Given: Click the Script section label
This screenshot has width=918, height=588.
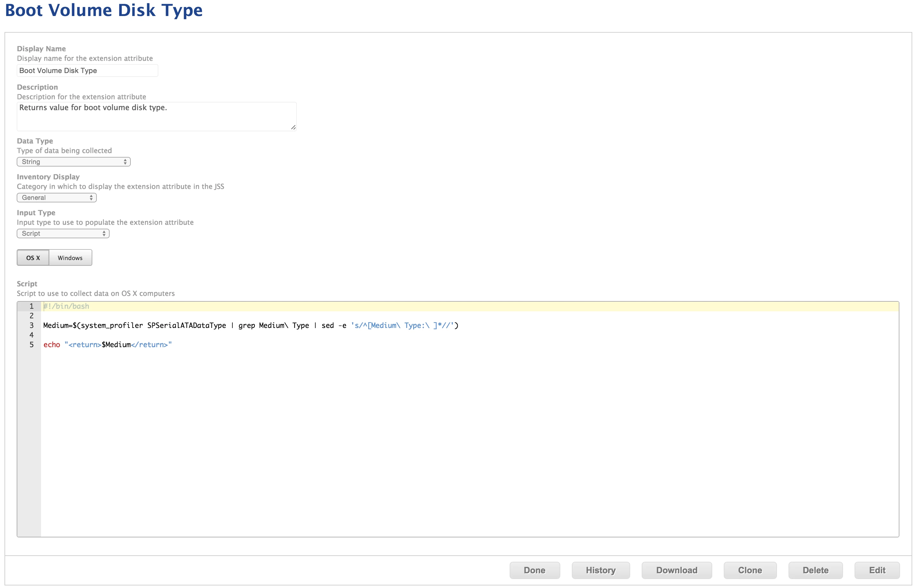Looking at the screenshot, I should coord(27,284).
